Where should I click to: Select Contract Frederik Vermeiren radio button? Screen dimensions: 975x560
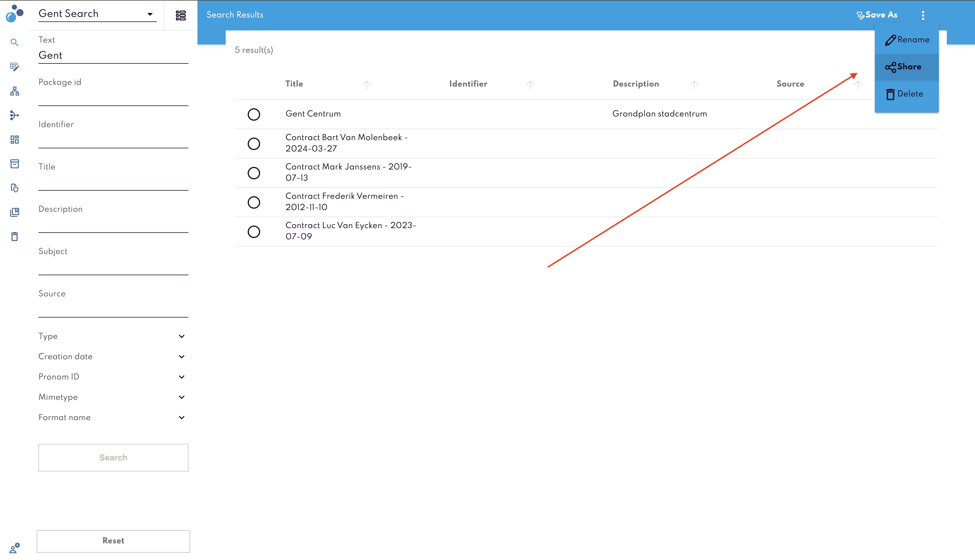tap(254, 202)
